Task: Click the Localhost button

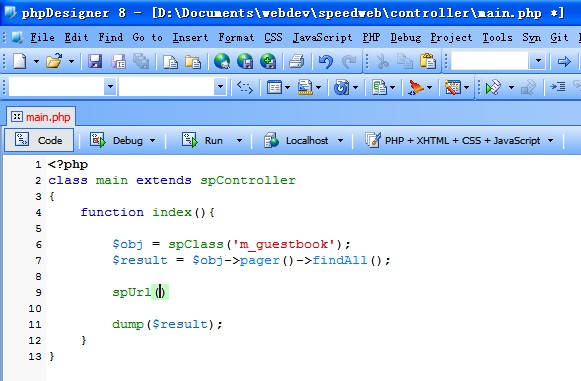Action: [296, 140]
